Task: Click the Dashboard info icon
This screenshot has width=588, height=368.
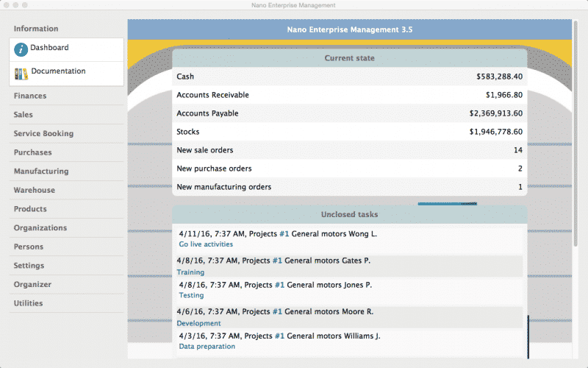Action: pos(21,49)
